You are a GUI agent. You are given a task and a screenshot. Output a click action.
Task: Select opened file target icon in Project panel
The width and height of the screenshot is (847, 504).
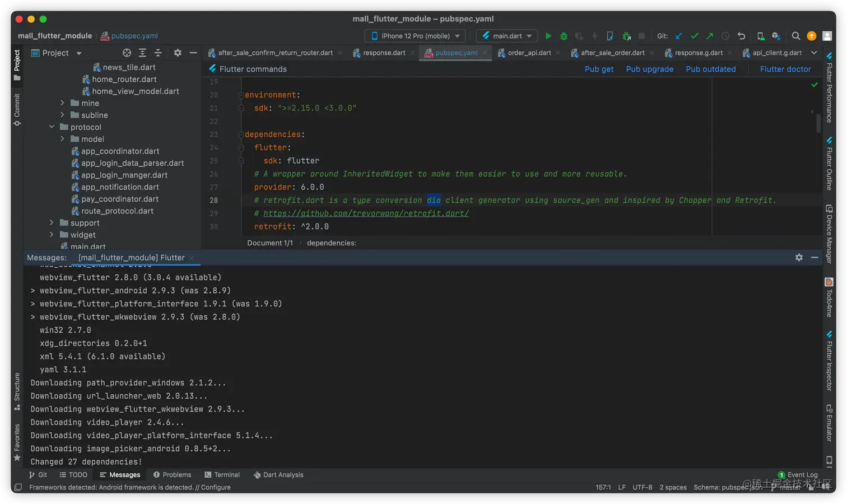click(127, 53)
